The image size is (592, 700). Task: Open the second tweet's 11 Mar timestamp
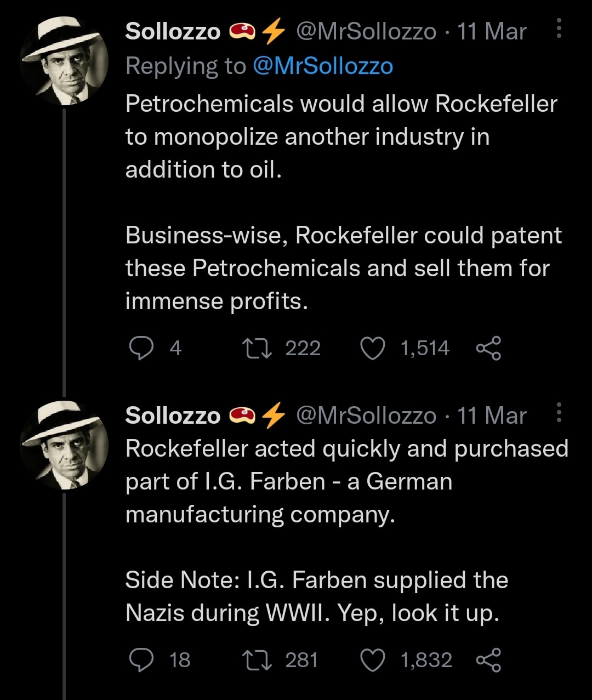coord(492,416)
